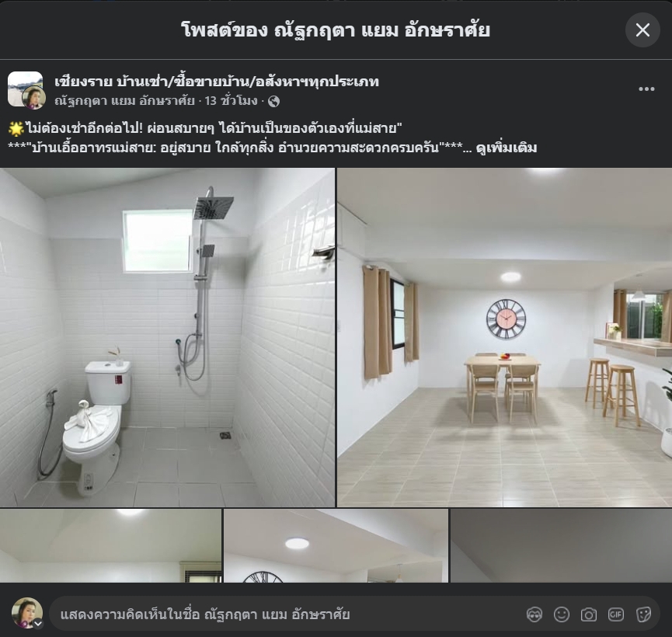
Task: Click the comment input field
Action: [x=280, y=614]
